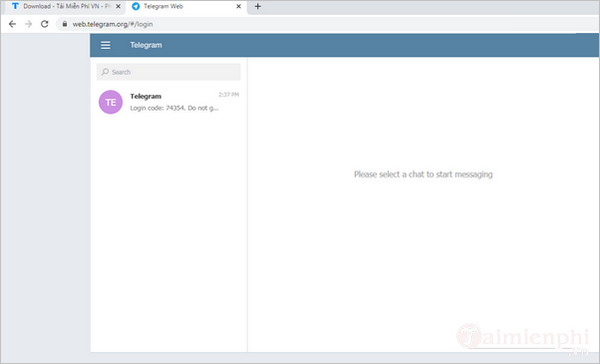Click the 'Login code: 74354' message preview
Image resolution: width=600 pixels, height=364 pixels.
[174, 108]
